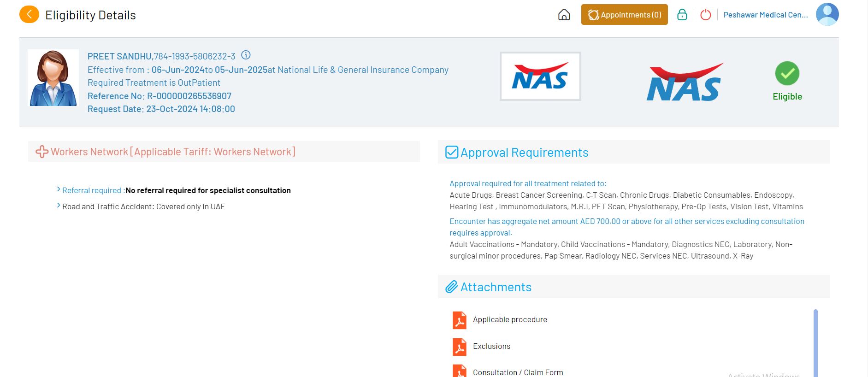Click the Attachments paperclip icon
The height and width of the screenshot is (377, 868).
pos(451,287)
